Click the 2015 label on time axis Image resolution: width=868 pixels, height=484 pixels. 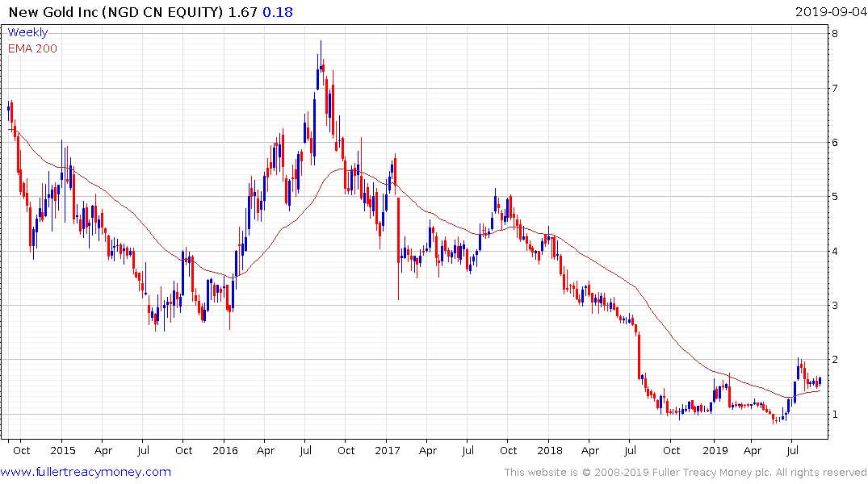pyautogui.click(x=62, y=450)
